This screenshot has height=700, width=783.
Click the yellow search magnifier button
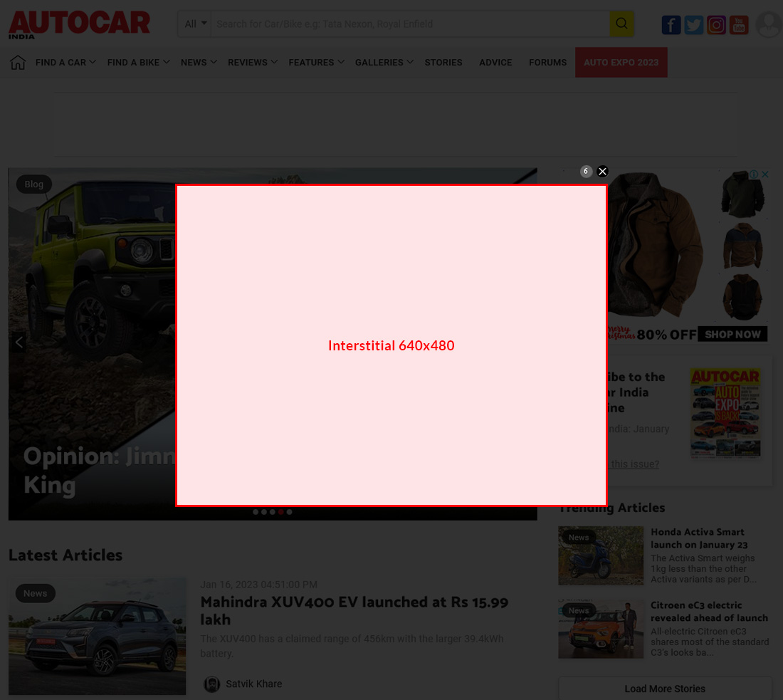click(x=621, y=23)
